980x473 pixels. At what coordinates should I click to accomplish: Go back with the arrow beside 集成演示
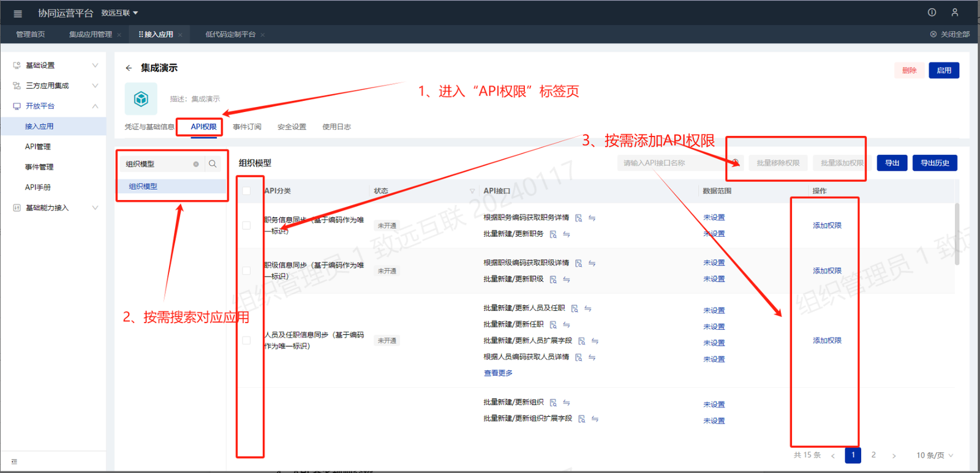tap(129, 68)
